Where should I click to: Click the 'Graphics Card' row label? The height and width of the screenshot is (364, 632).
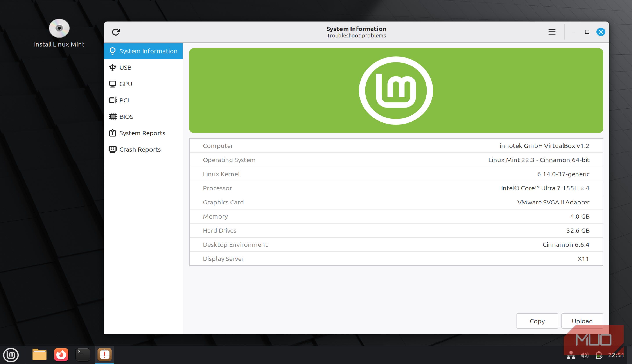click(223, 202)
